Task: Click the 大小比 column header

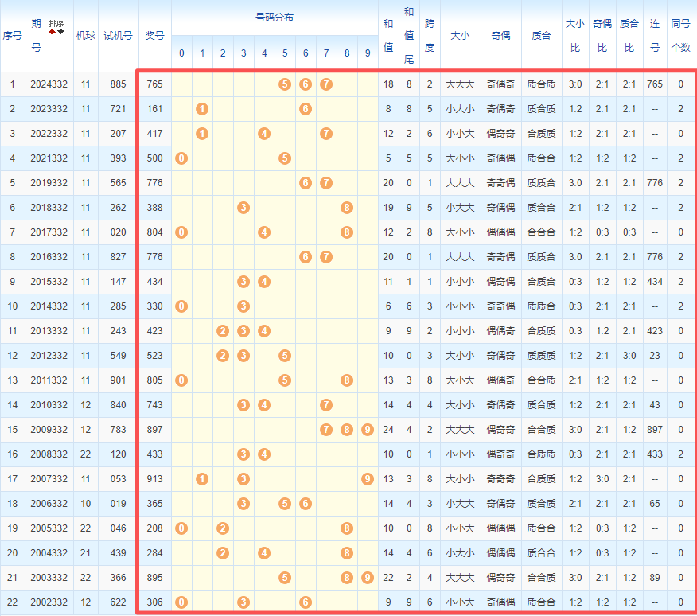Action: click(x=574, y=36)
